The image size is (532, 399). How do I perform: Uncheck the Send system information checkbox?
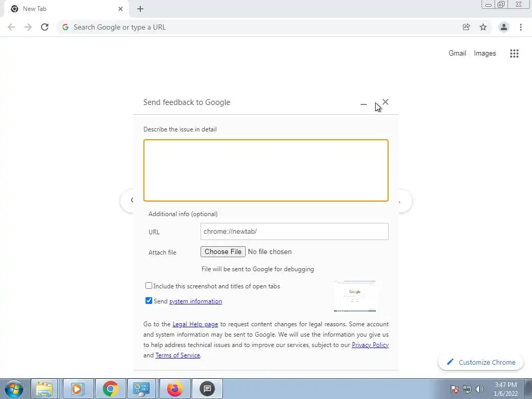(x=149, y=301)
